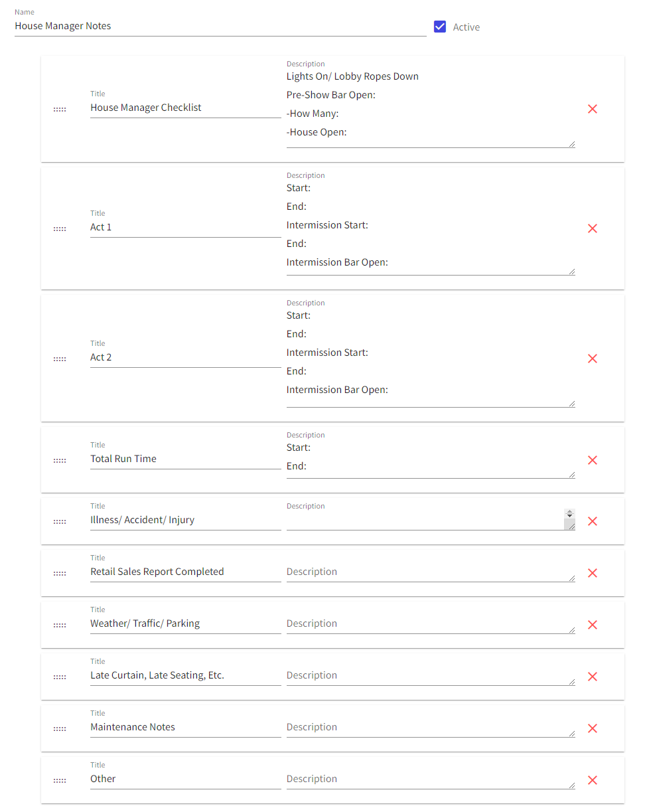This screenshot has width=649, height=812.
Task: Click the Retail Sales Report Completed title field
Action: 186,572
